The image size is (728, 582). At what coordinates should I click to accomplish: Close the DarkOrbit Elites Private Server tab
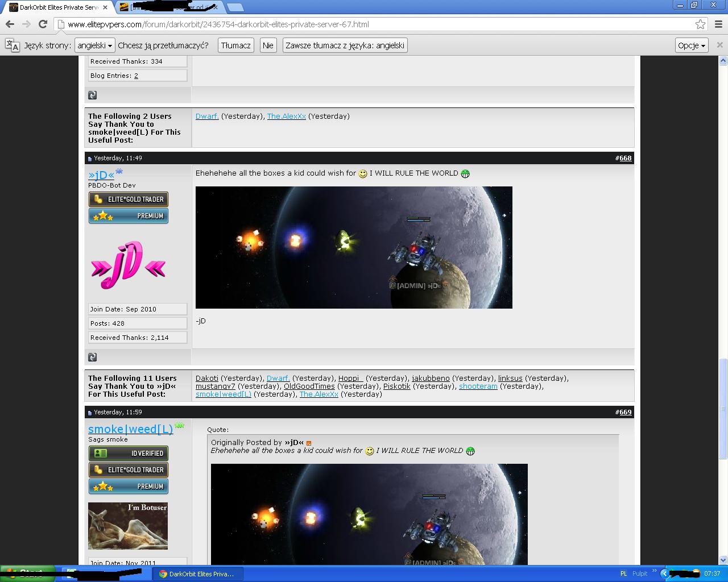coord(105,7)
